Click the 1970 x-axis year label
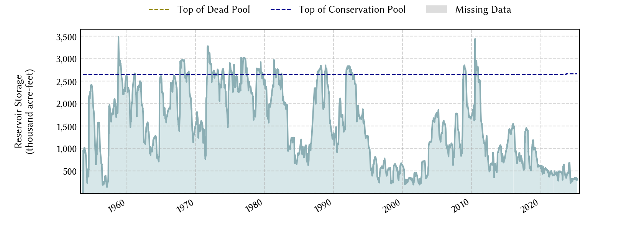This screenshot has height=242, width=644. [185, 206]
